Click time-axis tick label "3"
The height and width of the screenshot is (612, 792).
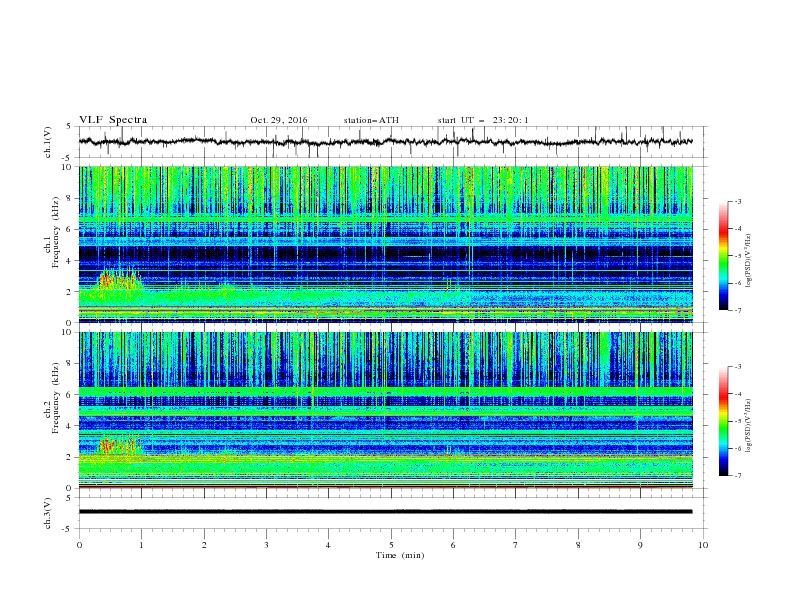point(266,545)
